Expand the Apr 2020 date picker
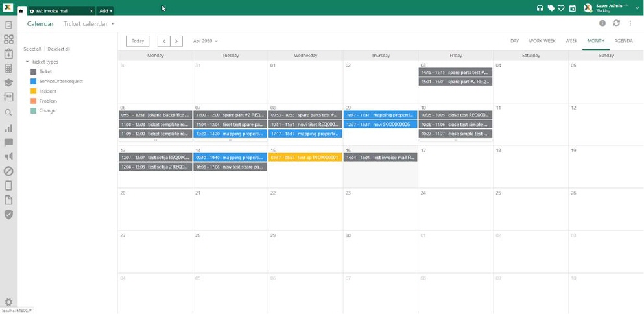 (205, 41)
